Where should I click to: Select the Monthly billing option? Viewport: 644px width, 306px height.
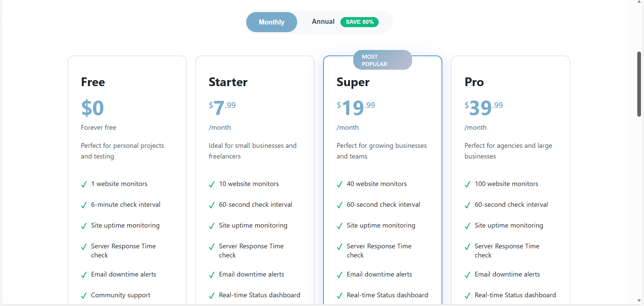pos(271,22)
